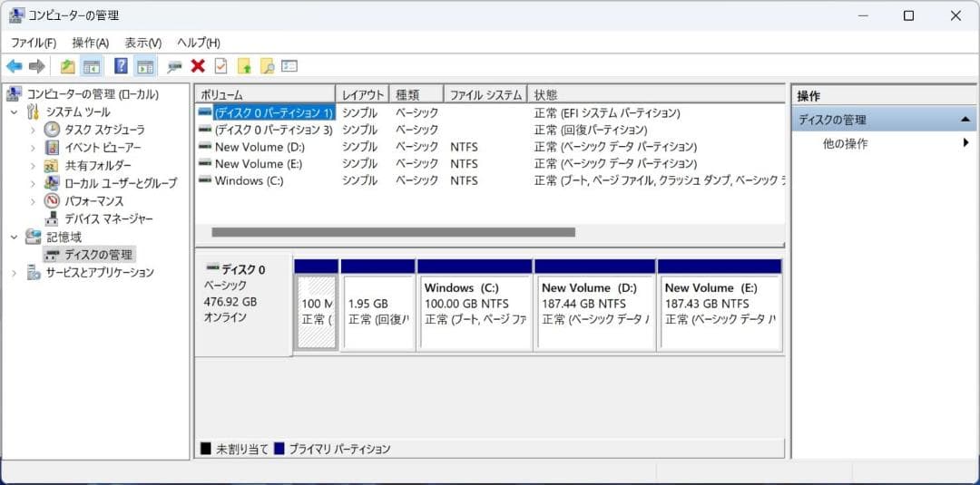This screenshot has height=485, width=980.
Task: Select ディスクの管理 in the tree
Action: pyautogui.click(x=98, y=255)
